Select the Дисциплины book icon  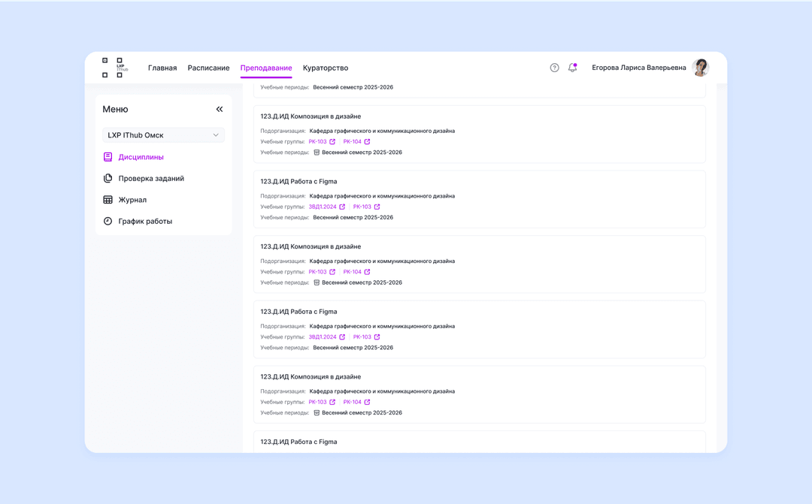(x=108, y=157)
